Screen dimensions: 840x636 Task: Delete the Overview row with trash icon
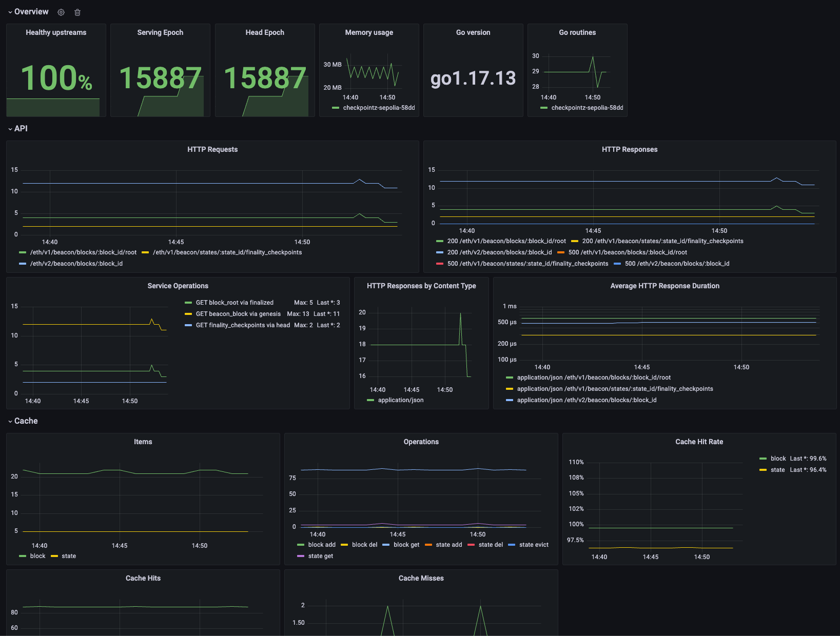coord(77,12)
